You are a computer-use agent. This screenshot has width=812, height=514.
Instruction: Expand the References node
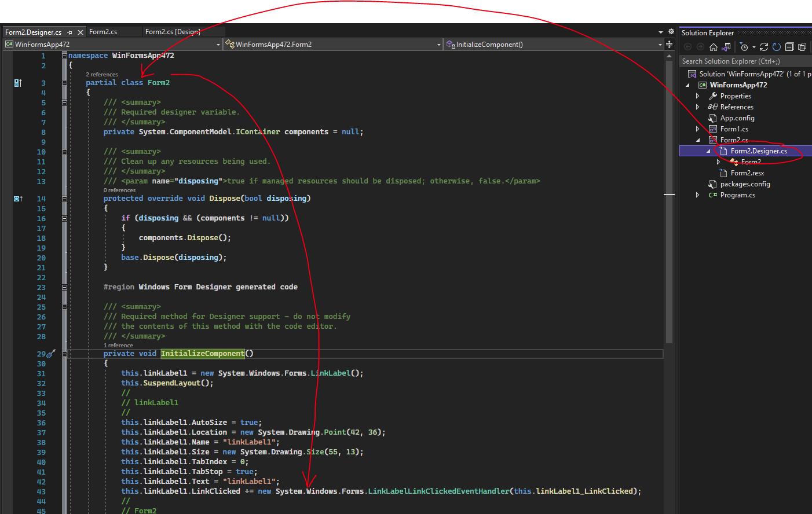(x=697, y=107)
